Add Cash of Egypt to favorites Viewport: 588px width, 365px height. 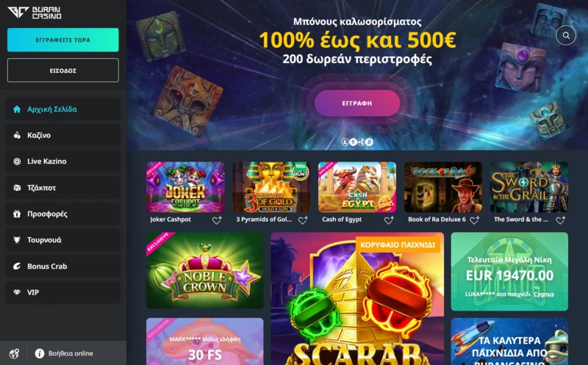click(x=389, y=220)
